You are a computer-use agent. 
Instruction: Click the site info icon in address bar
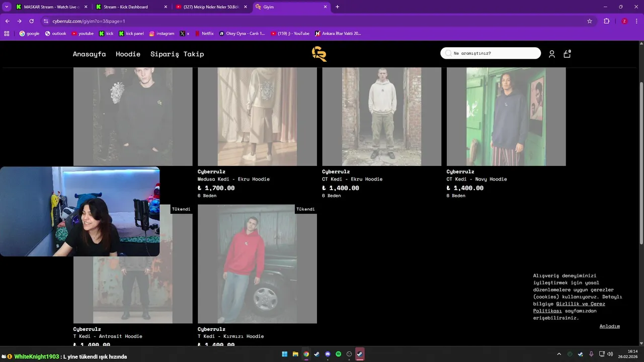(x=46, y=21)
